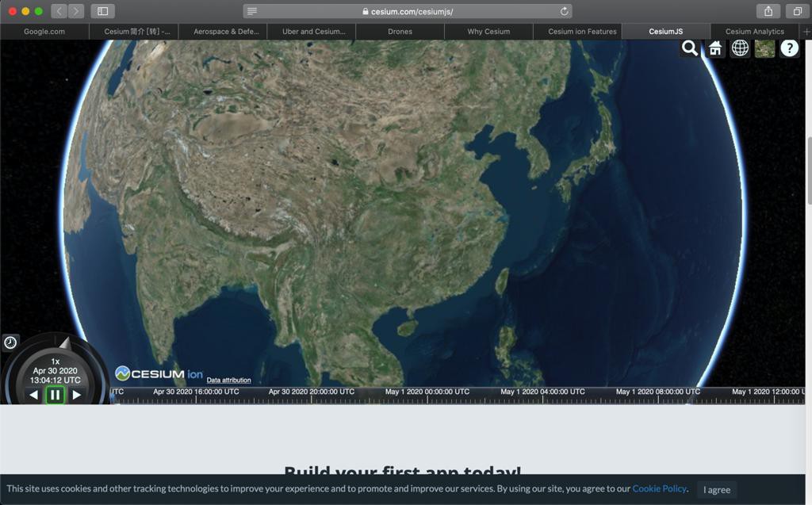The width and height of the screenshot is (812, 505).
Task: Jump to May 1 2020 04:00:00 UTC on timeline
Action: 542,392
